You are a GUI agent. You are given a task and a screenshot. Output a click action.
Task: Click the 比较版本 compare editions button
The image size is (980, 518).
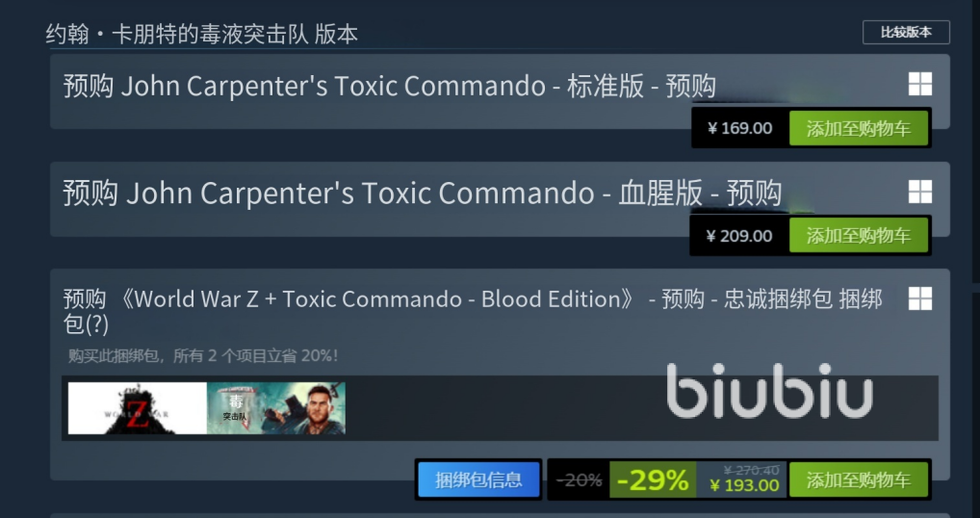(x=906, y=33)
